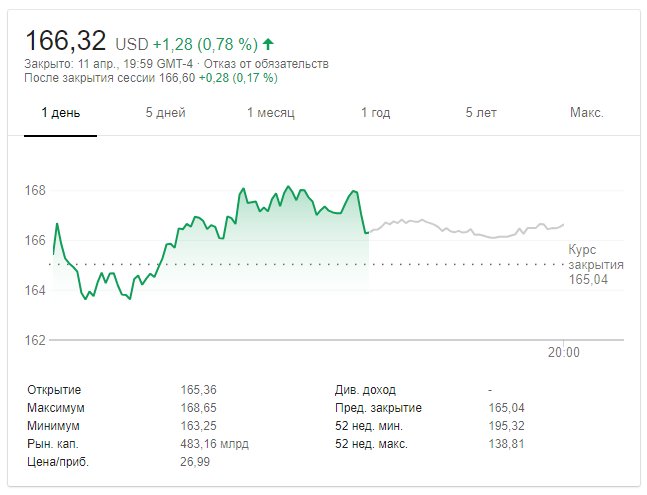This screenshot has width=647, height=495.
Task: Click the Открытие value 165,36
Action: pyautogui.click(x=199, y=389)
